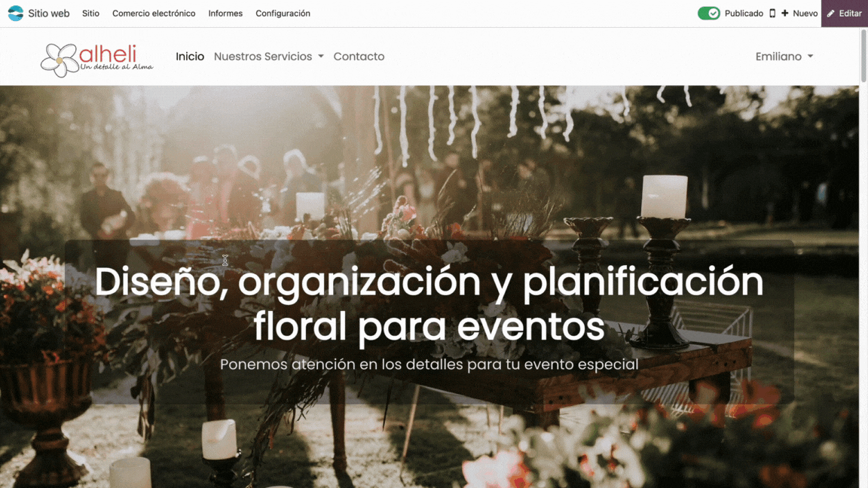The image size is (868, 488).
Task: Click the headline 'Diseño, organización y planificación'
Action: 429,282
